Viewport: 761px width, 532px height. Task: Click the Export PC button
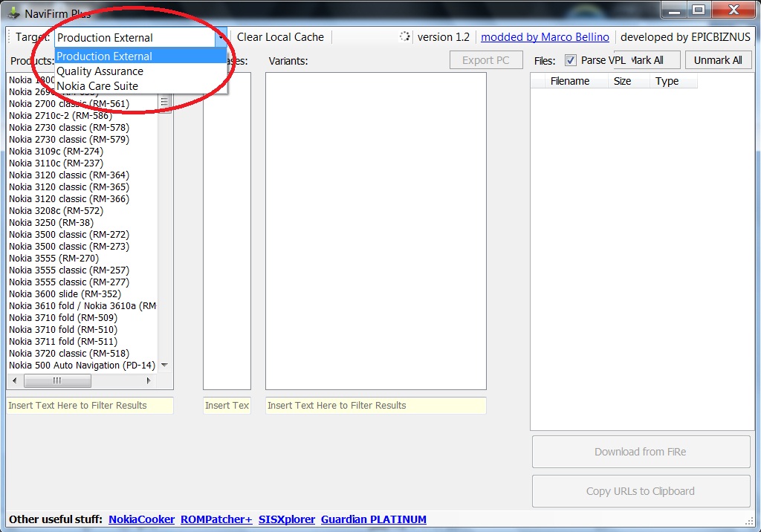(486, 60)
